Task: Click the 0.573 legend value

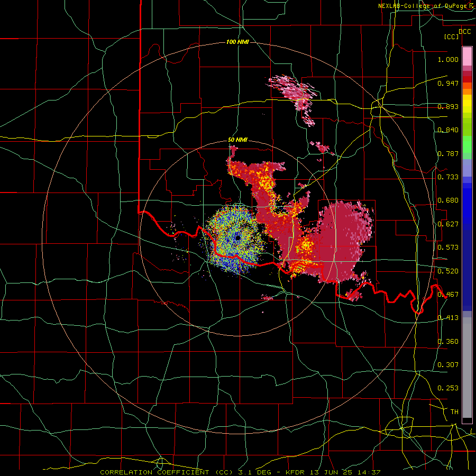Action: click(448, 248)
